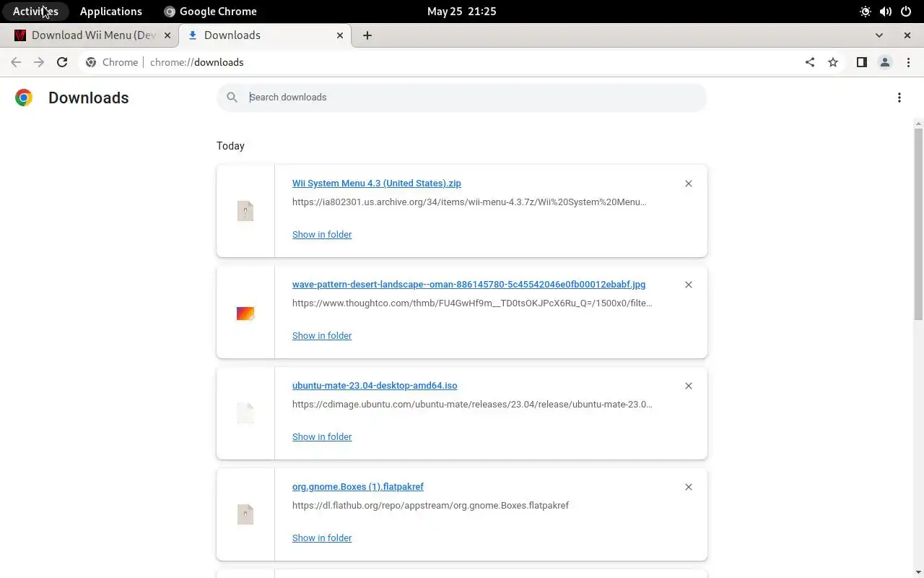This screenshot has width=924, height=578.
Task: Click the dl.flathub.org source URL text
Action: tap(430, 506)
